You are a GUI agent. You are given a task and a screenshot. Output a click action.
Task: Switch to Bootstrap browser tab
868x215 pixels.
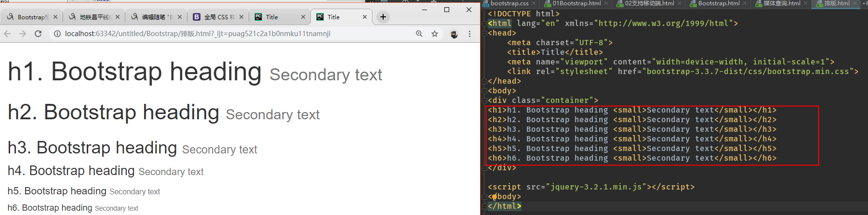(31, 17)
